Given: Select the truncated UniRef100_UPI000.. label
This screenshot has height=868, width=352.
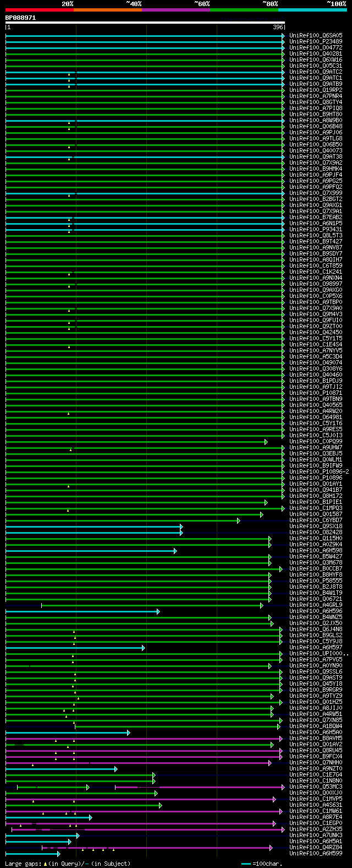Looking at the screenshot, I should click(319, 654).
